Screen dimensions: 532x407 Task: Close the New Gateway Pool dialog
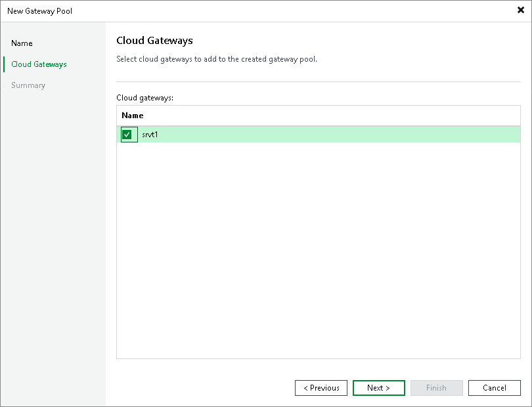[522, 10]
